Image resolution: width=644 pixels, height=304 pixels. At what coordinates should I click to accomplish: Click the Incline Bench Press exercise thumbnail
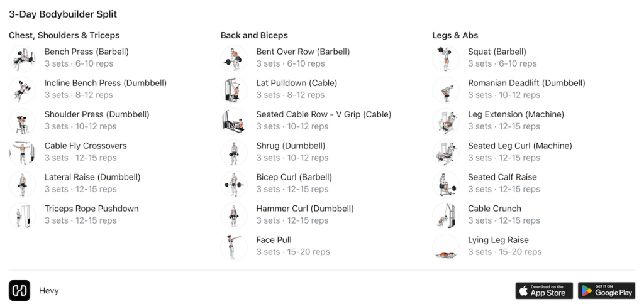(x=22, y=90)
